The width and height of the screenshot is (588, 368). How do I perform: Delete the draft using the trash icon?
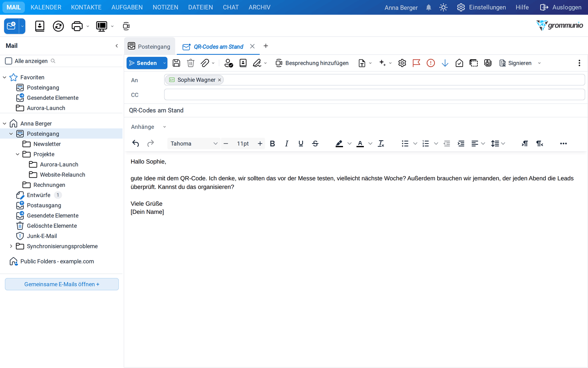(191, 63)
